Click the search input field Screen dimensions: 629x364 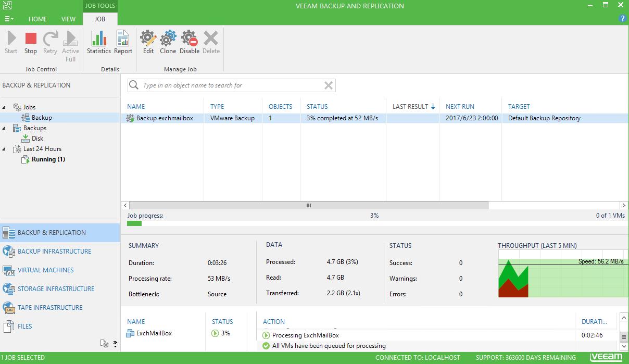232,85
